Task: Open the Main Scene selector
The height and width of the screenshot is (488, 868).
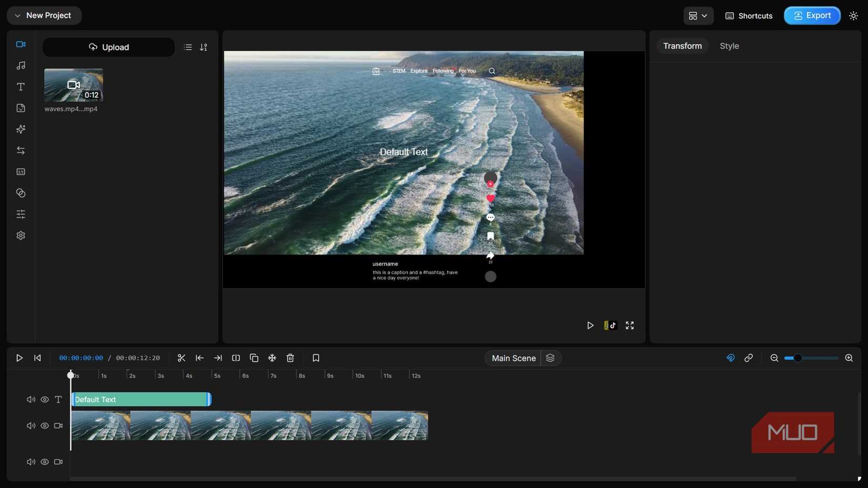Action: [x=512, y=358]
